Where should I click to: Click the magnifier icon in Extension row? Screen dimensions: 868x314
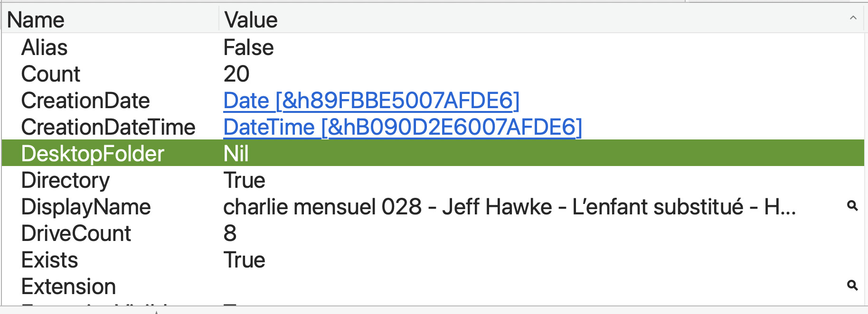point(852,285)
